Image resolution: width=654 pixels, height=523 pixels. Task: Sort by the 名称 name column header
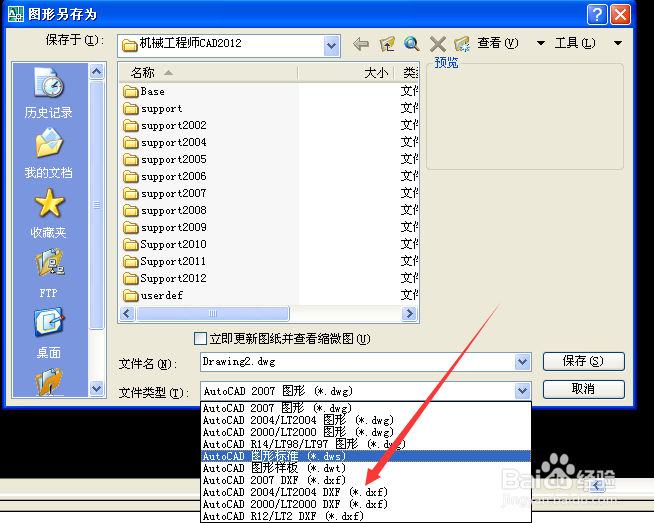pyautogui.click(x=209, y=73)
